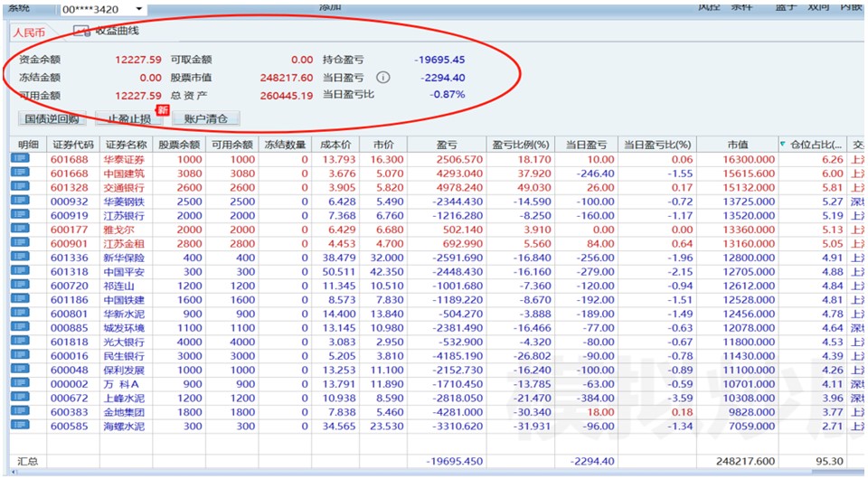This screenshot has width=868, height=488.
Task: Switch to the 人民币 tab
Action: [28, 32]
